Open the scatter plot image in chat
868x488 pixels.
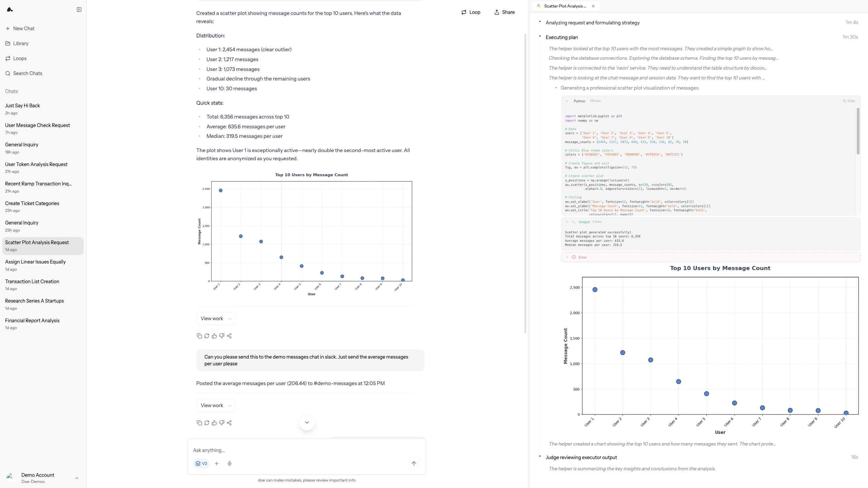coord(305,234)
